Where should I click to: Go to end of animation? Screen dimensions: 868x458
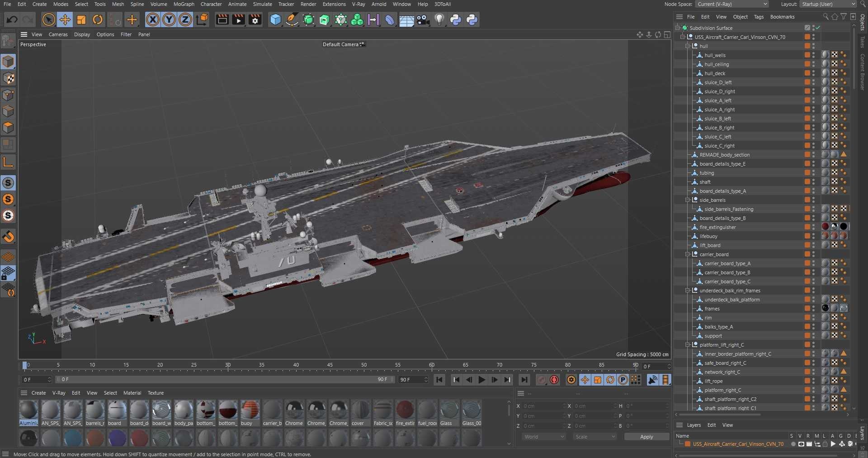(x=524, y=380)
